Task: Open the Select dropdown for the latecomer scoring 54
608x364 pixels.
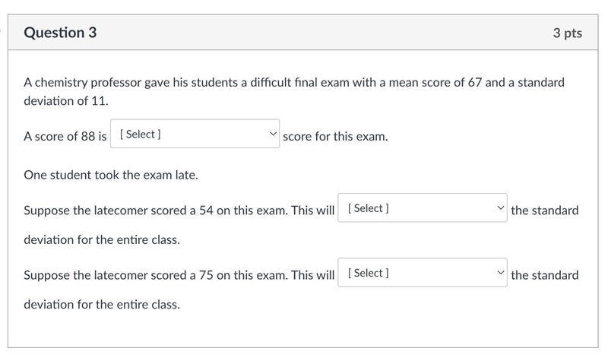Action: click(x=423, y=207)
